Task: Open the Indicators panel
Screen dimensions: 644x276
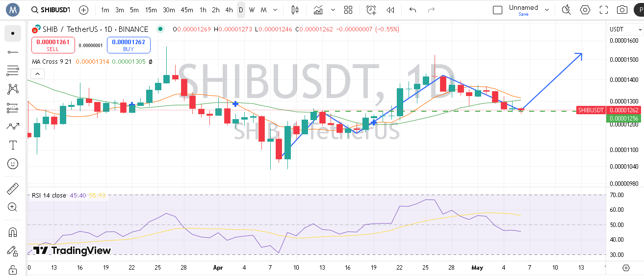Action: point(318,10)
